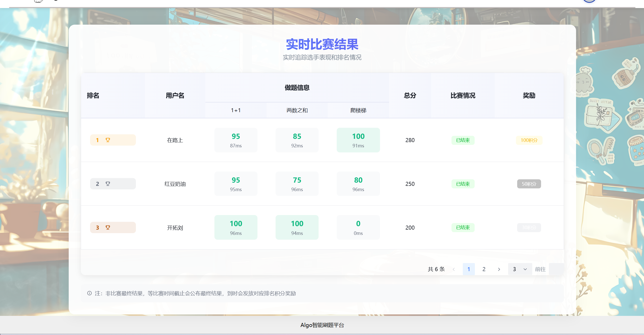Click the previous page arrow
This screenshot has width=644, height=335.
pyautogui.click(x=454, y=269)
